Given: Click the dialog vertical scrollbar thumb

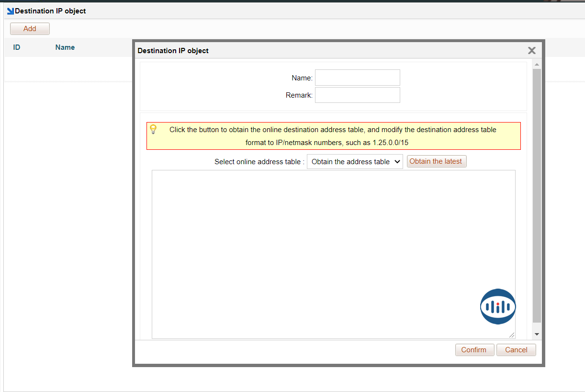Looking at the screenshot, I should (x=537, y=191).
